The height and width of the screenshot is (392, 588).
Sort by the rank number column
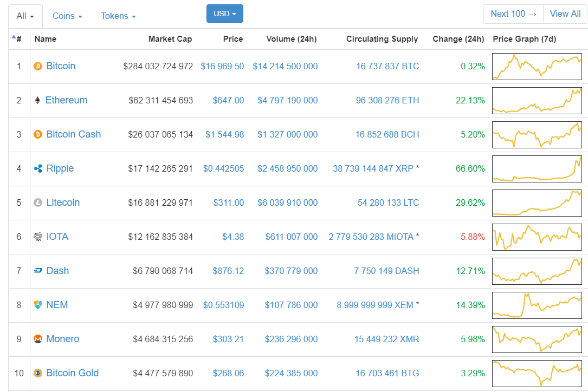19,39
